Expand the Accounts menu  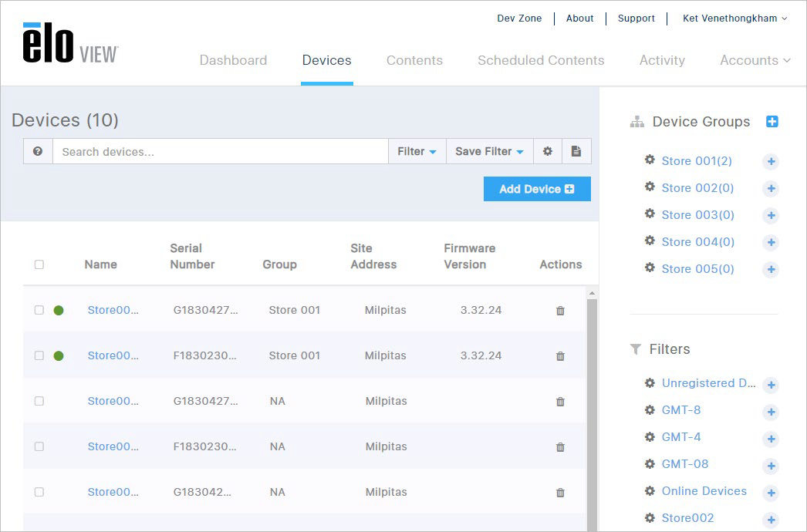755,60
